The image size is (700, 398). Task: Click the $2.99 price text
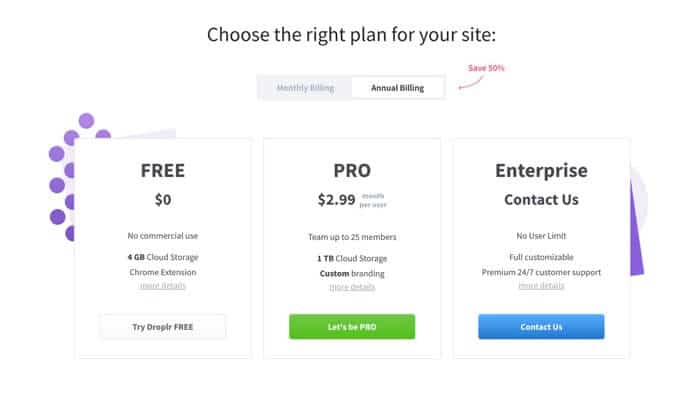click(337, 199)
